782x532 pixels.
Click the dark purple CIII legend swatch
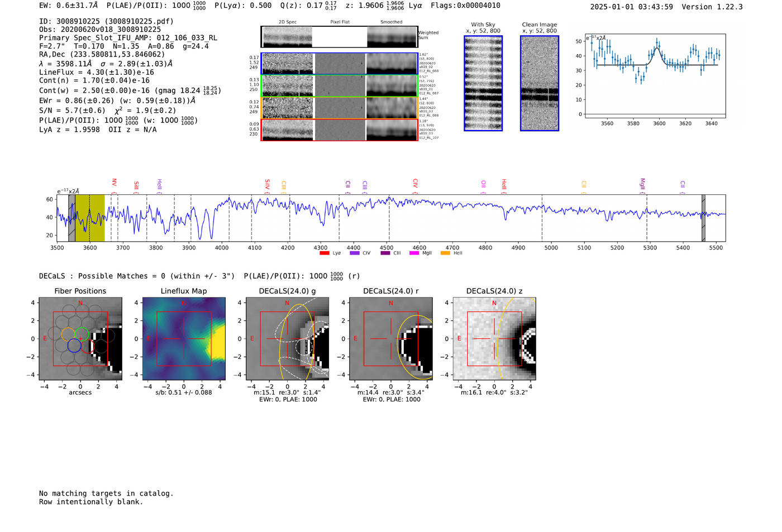(385, 253)
